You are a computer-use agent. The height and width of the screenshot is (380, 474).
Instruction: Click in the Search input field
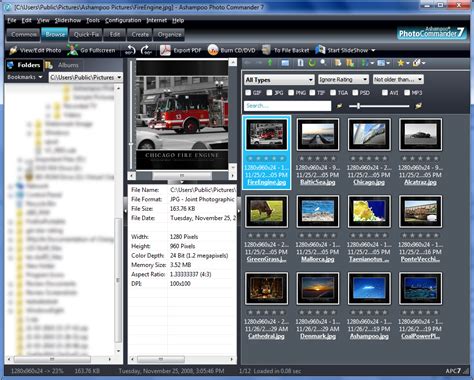(x=287, y=106)
